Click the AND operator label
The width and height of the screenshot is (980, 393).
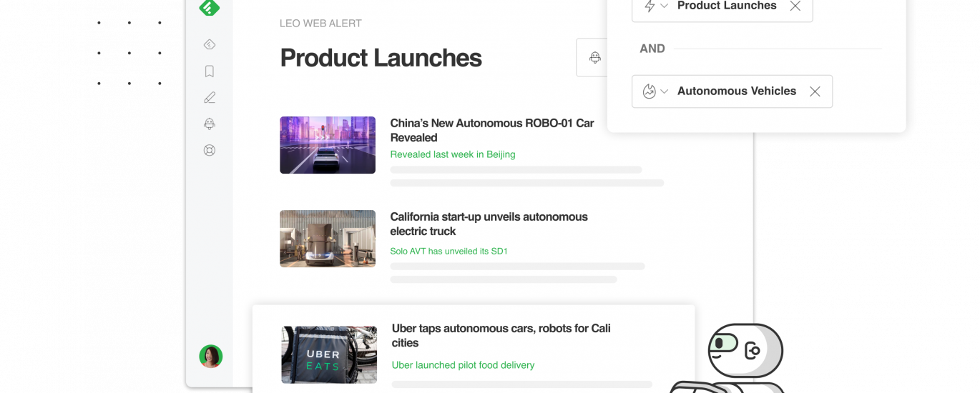(652, 49)
